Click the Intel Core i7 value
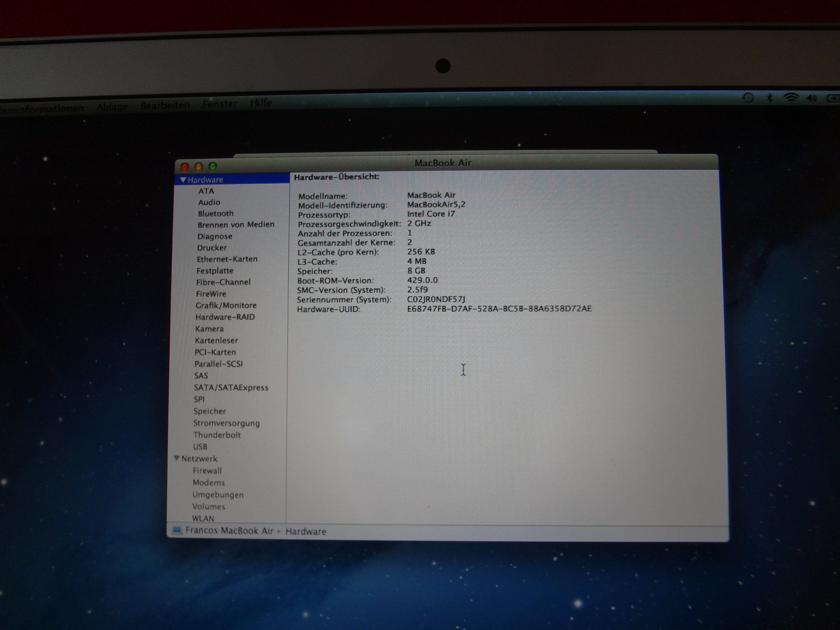This screenshot has height=630, width=840. coord(431,214)
